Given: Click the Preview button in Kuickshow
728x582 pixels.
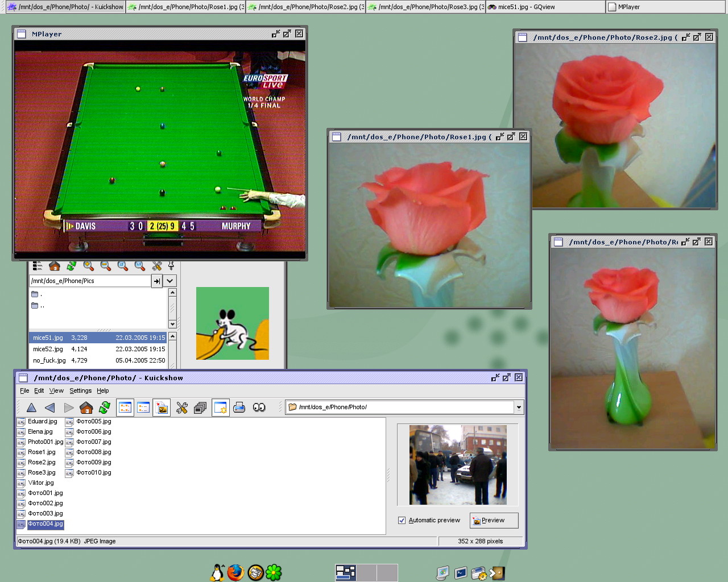Looking at the screenshot, I should 494,521.
